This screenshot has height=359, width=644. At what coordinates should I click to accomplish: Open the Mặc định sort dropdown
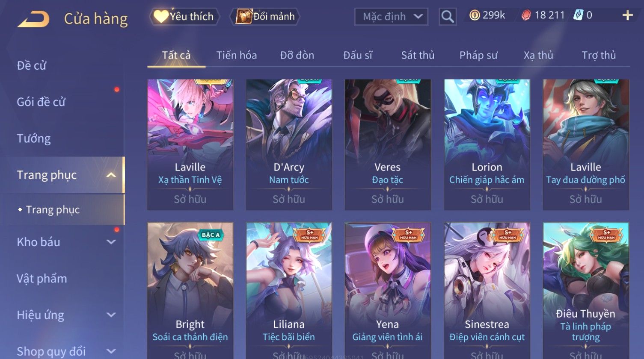[391, 17]
